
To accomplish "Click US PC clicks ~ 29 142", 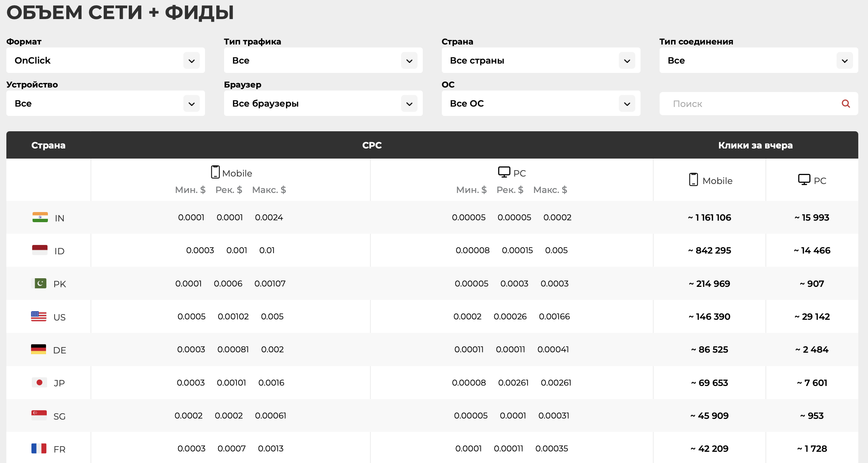I will (812, 316).
